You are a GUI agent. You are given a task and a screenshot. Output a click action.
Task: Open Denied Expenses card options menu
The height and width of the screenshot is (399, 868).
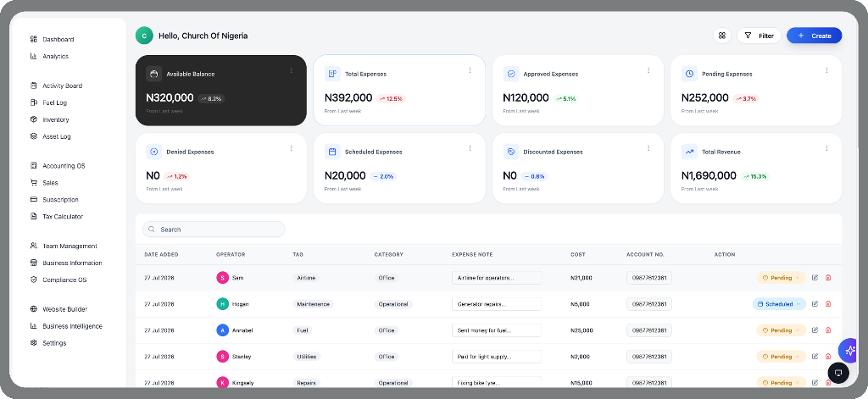292,148
